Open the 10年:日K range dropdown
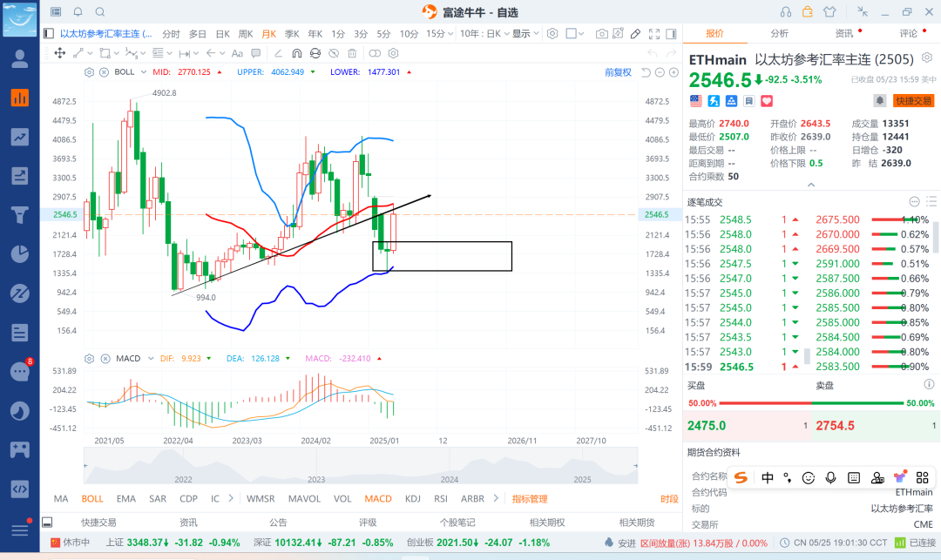The image size is (941, 560). pos(484,34)
